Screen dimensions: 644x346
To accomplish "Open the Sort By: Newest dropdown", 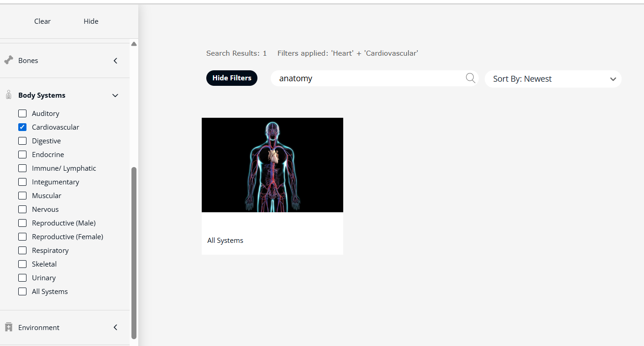I will pos(553,79).
